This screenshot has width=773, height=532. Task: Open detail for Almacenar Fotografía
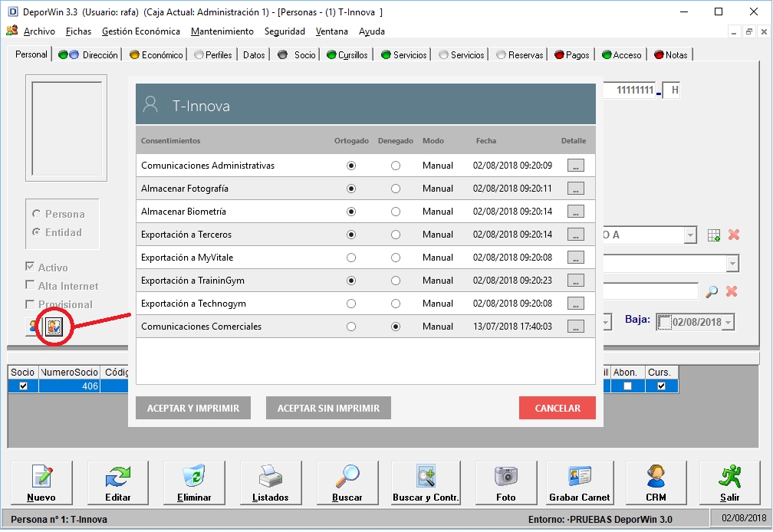[x=575, y=189]
